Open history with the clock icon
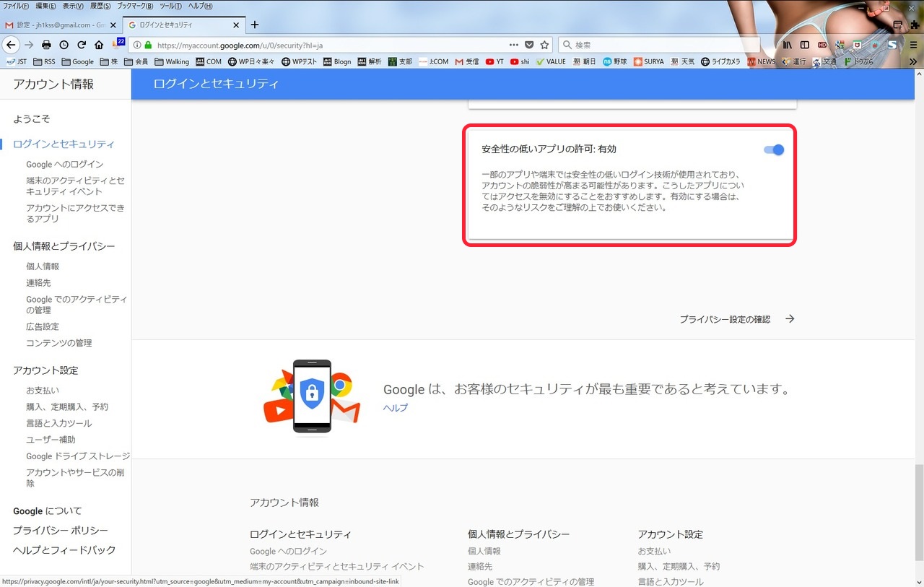This screenshot has height=587, width=924. pos(64,45)
